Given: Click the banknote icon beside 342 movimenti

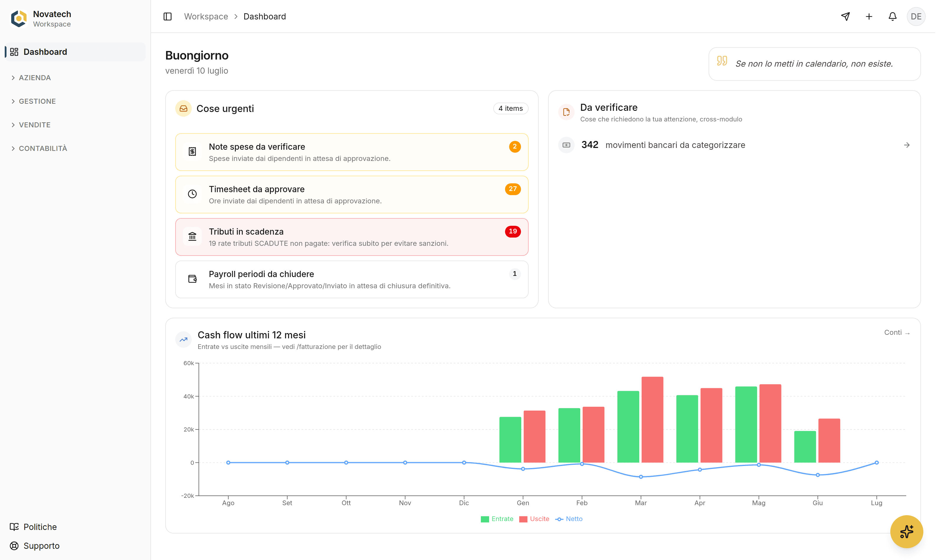Looking at the screenshot, I should 566,145.
